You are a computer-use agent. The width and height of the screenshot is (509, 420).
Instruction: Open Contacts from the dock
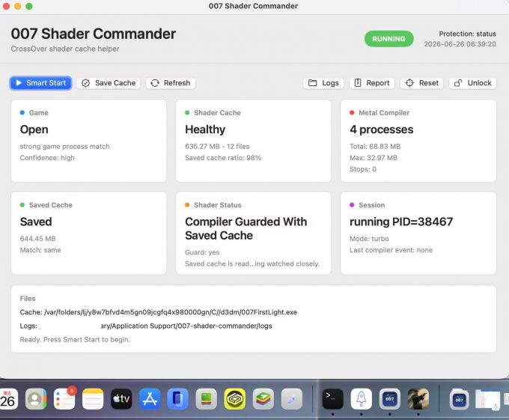pos(36,399)
